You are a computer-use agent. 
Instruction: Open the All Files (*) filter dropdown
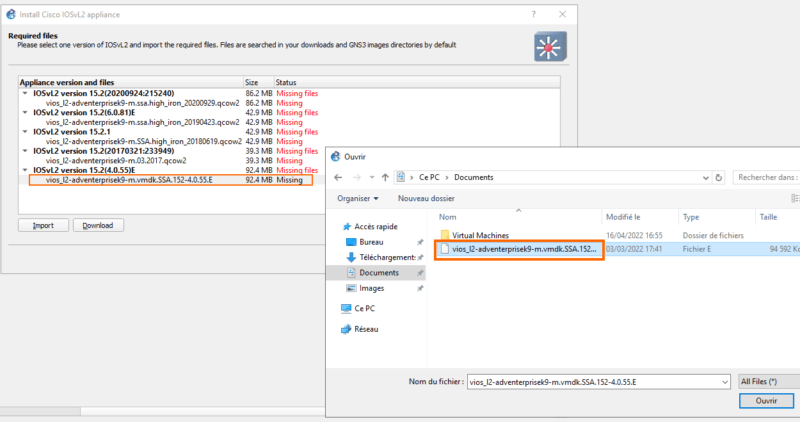769,381
